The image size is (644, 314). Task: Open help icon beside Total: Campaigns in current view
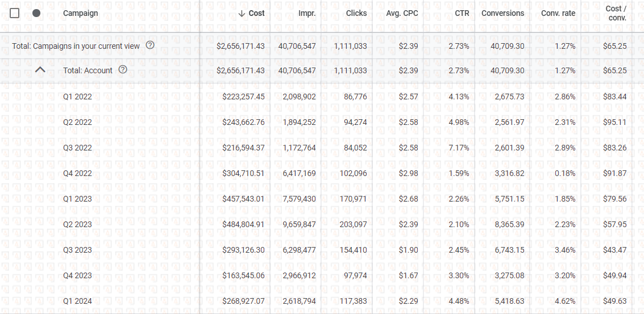pyautogui.click(x=150, y=45)
